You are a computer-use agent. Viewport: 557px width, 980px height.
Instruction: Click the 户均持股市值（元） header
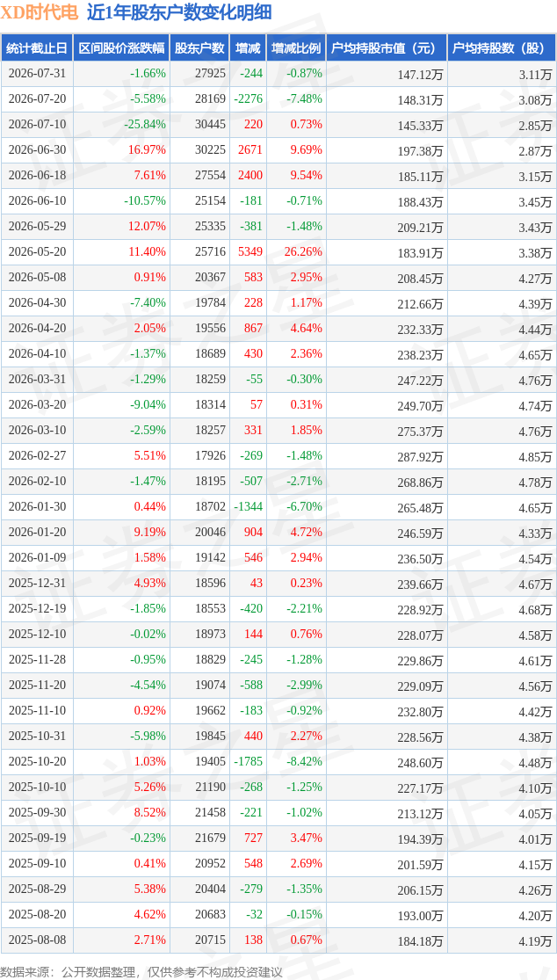pyautogui.click(x=387, y=47)
